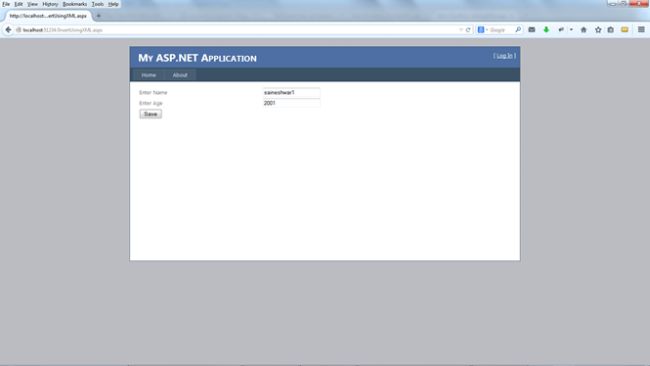Show bookmarks list clipboard icon
Image resolution: width=650 pixels, height=366 pixels.
coord(611,30)
